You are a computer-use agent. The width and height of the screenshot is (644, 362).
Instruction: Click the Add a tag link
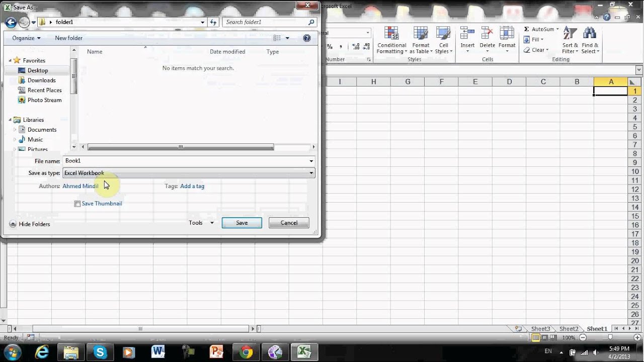point(192,186)
